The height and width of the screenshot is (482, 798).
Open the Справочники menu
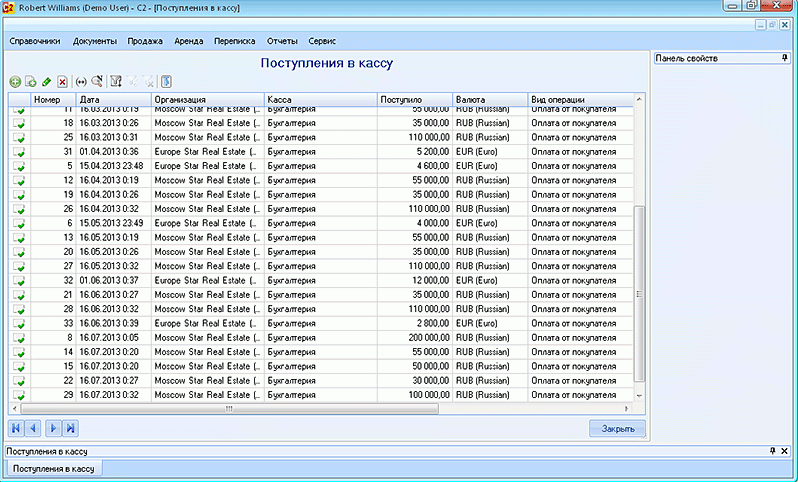[x=35, y=41]
